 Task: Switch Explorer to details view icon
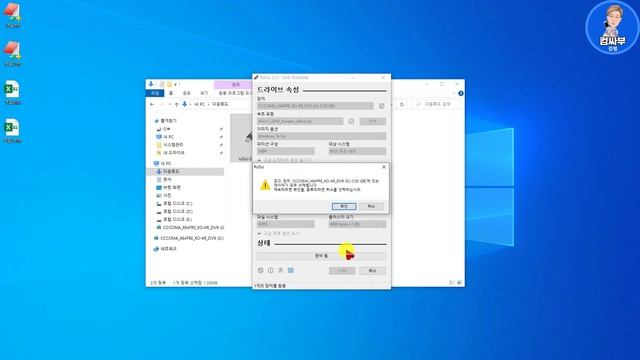(x=452, y=282)
